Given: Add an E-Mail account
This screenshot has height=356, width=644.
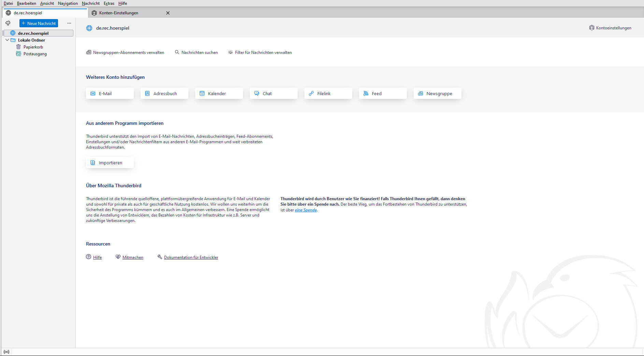Looking at the screenshot, I should [x=110, y=93].
